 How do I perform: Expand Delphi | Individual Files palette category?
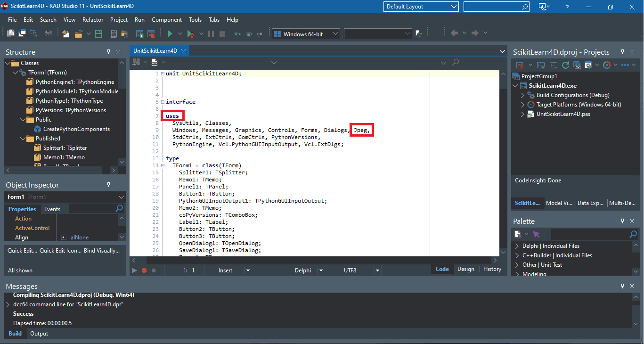tap(517, 246)
